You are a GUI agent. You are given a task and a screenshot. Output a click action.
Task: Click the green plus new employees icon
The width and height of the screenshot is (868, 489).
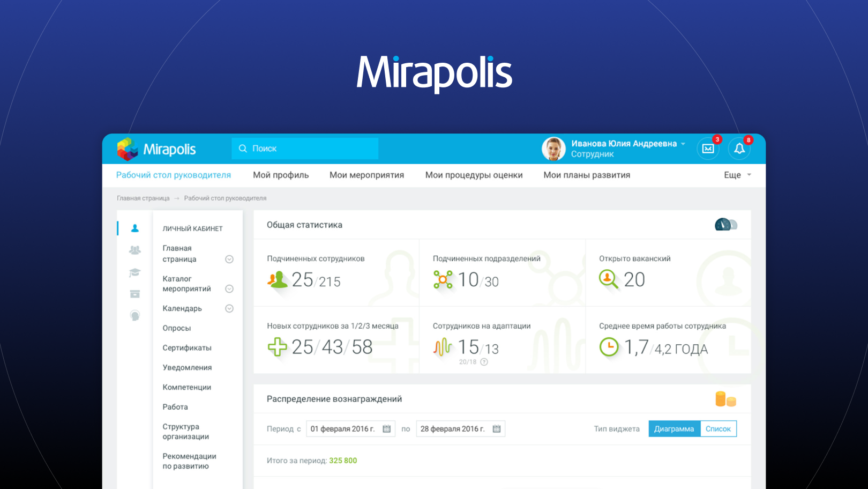(277, 347)
